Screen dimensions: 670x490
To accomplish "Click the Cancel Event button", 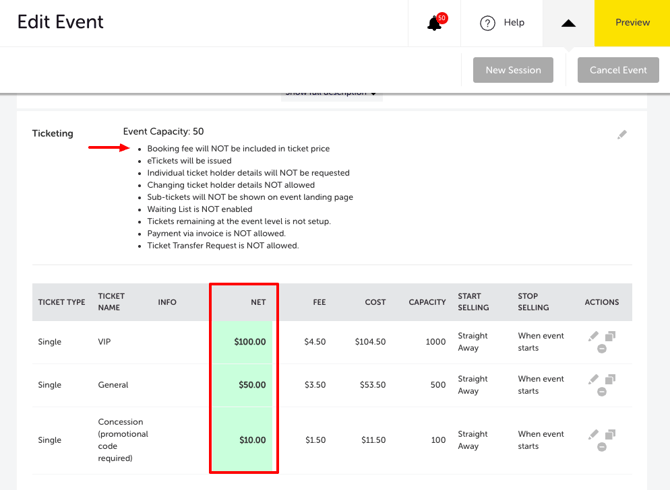I will (618, 70).
